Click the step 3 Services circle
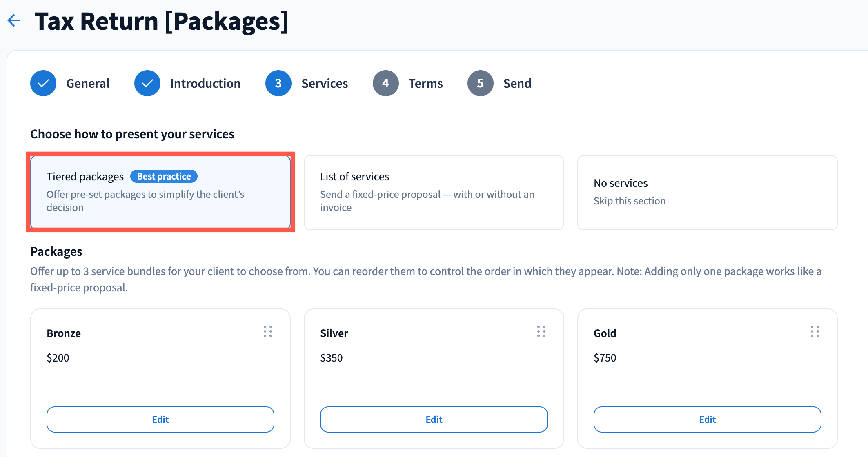 point(278,83)
